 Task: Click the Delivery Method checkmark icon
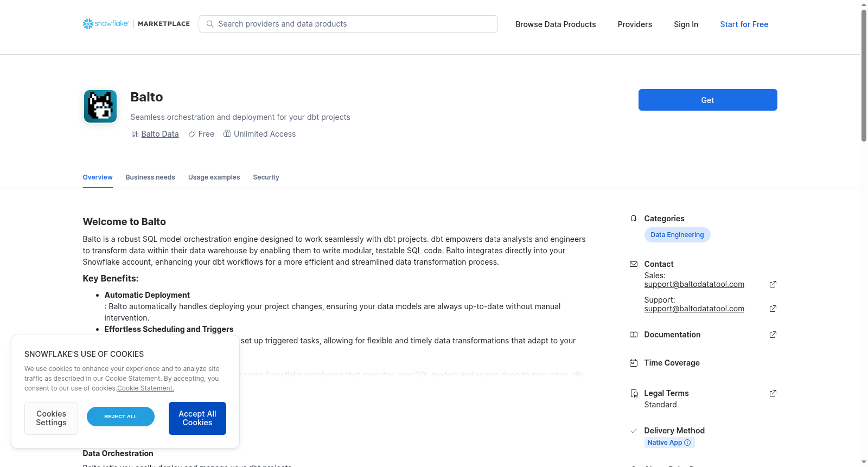(x=634, y=431)
